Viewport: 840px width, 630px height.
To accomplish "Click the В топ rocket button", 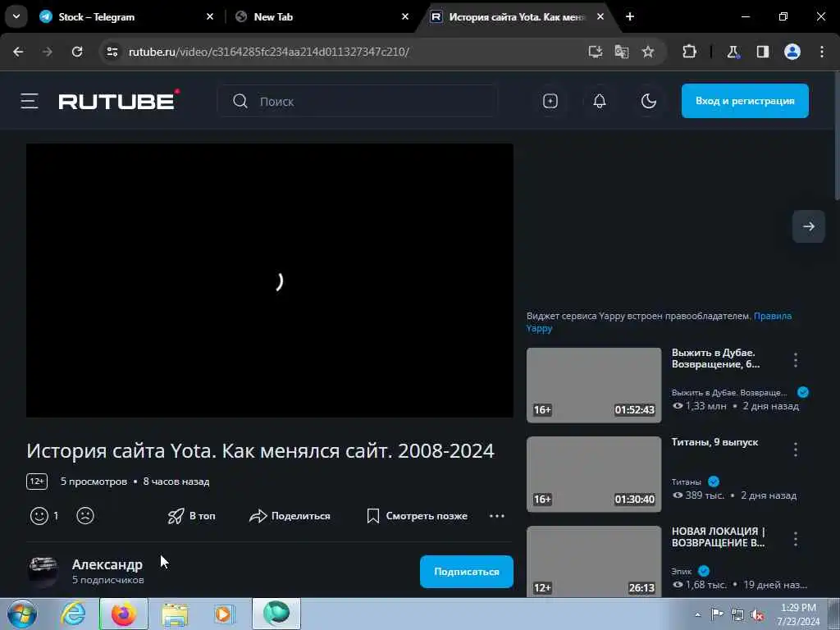I will coord(191,516).
